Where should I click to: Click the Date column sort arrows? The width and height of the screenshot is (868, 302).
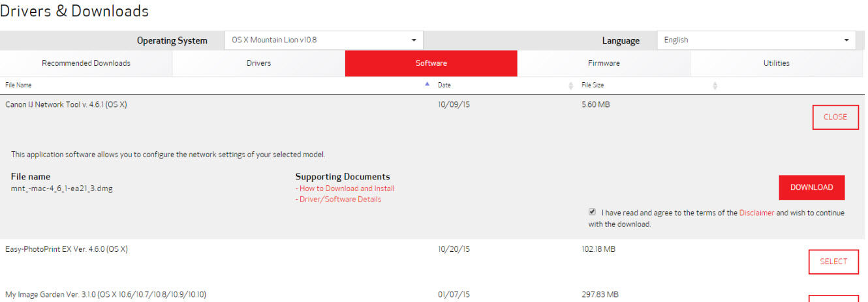571,85
